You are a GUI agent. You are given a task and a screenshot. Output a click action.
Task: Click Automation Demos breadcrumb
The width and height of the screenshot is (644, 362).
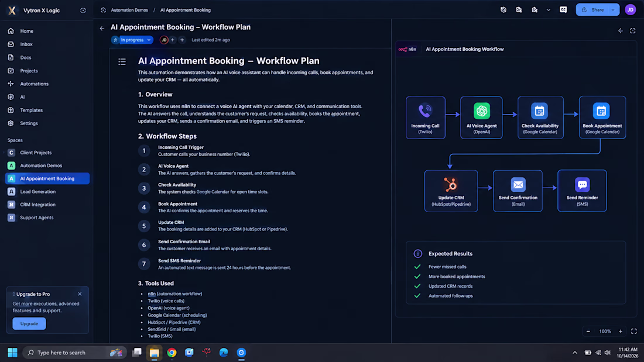pyautogui.click(x=129, y=10)
